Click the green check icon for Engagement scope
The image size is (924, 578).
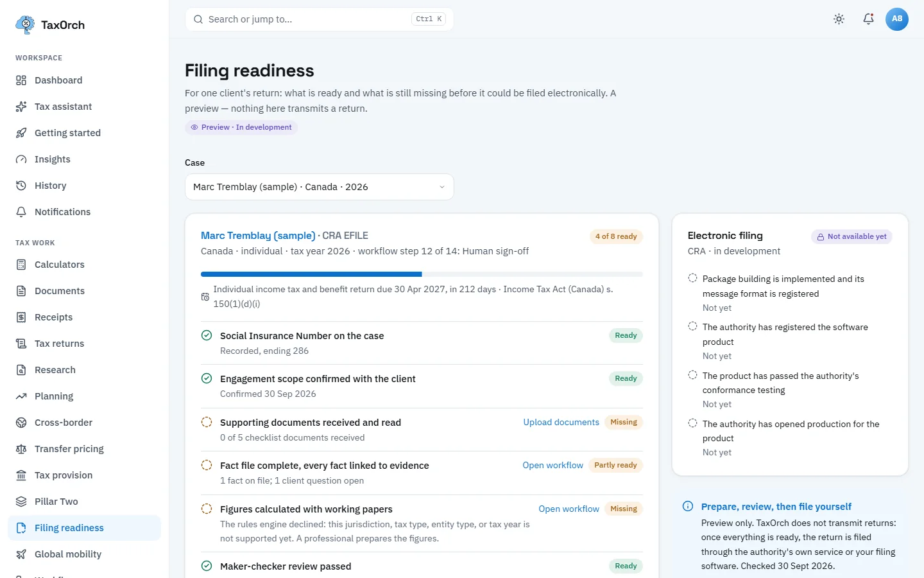[x=207, y=378]
